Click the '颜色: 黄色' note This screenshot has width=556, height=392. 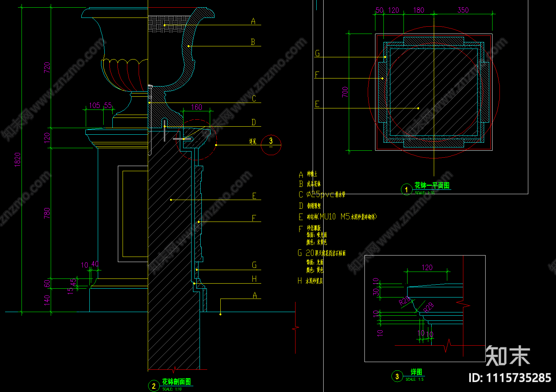[315, 270]
